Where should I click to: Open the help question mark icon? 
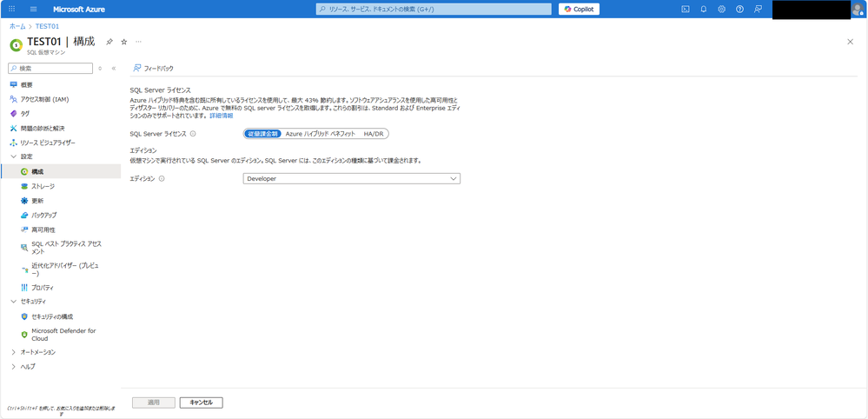coord(739,9)
